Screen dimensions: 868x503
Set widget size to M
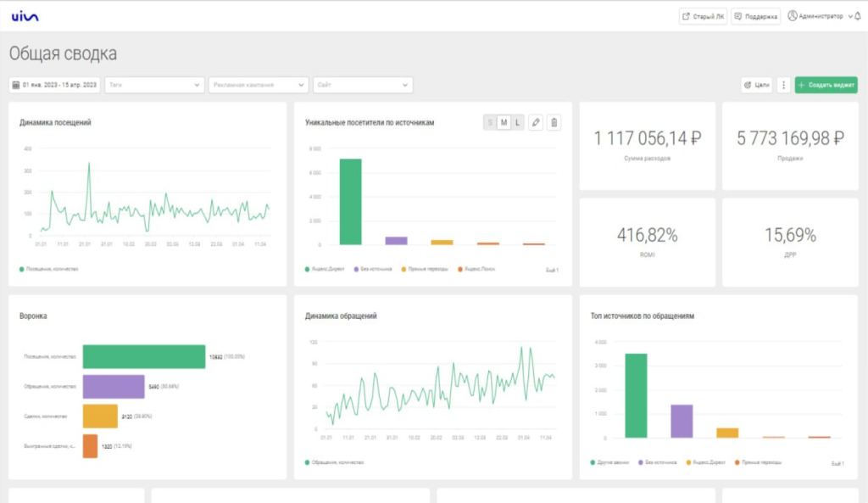point(504,123)
